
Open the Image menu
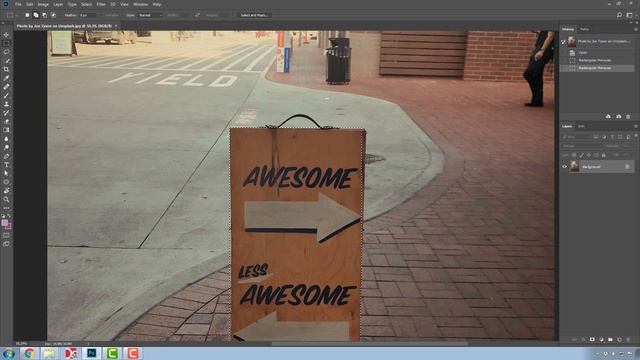[43, 4]
